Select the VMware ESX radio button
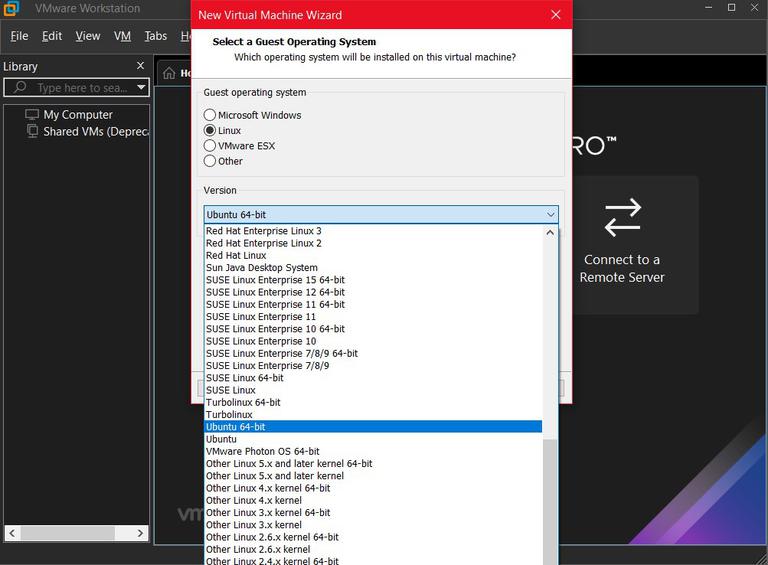768x565 pixels. tap(210, 145)
